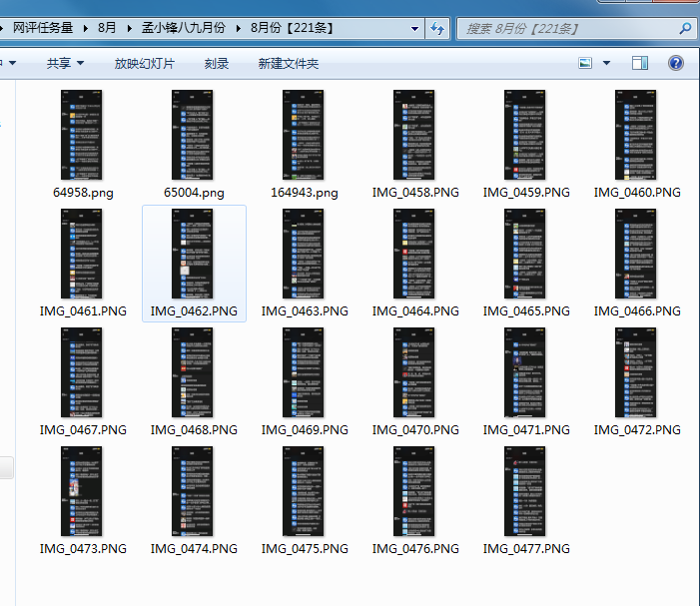Screen dimensions: 700x606
Task: Click 放映幻灯片 in the toolbar
Action: click(144, 63)
